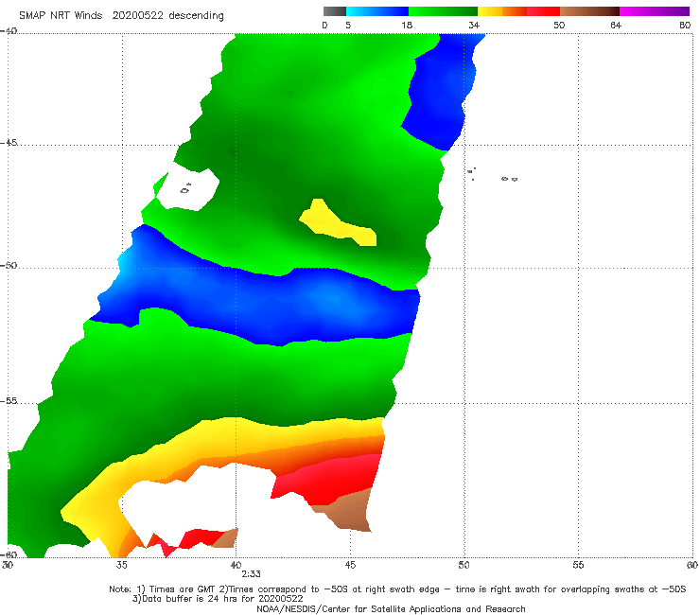Click the '34' label under the color bar
This screenshot has width=700, height=615.
point(474,26)
